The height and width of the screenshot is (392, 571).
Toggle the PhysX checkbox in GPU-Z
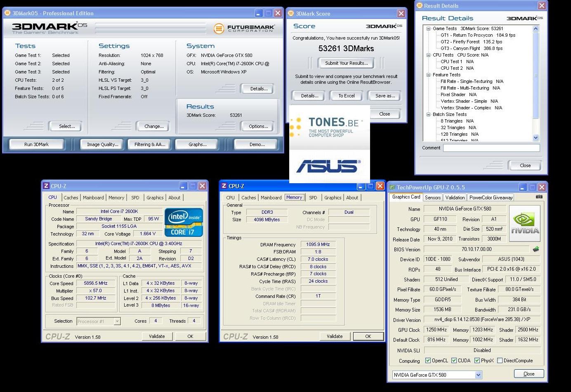coord(477,361)
